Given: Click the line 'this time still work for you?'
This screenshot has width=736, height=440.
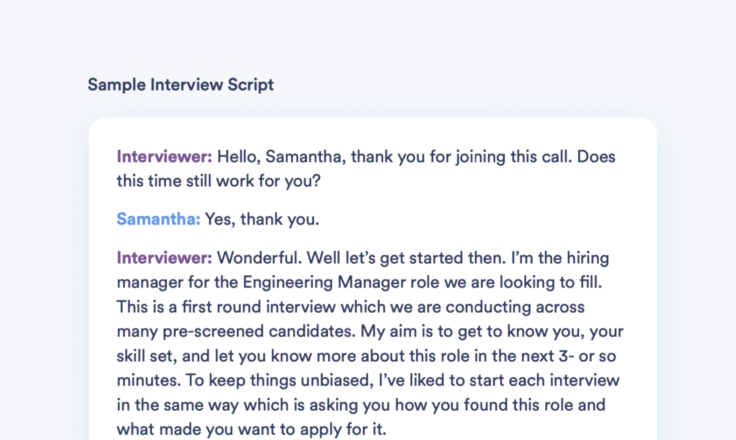Looking at the screenshot, I should (x=219, y=181).
